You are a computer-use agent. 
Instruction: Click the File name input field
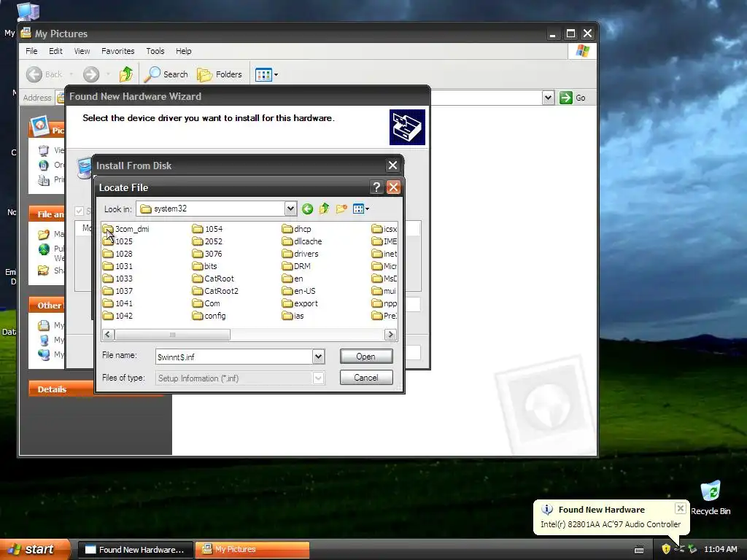pos(234,357)
